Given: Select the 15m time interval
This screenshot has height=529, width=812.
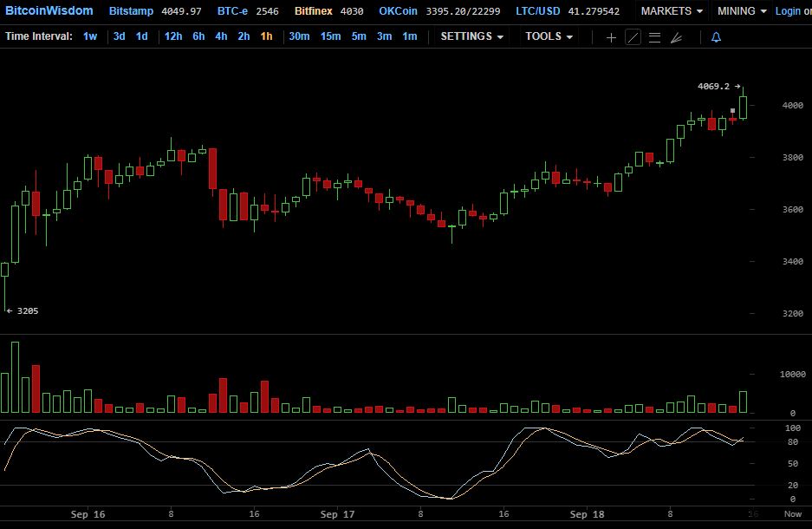Looking at the screenshot, I should [x=330, y=36].
